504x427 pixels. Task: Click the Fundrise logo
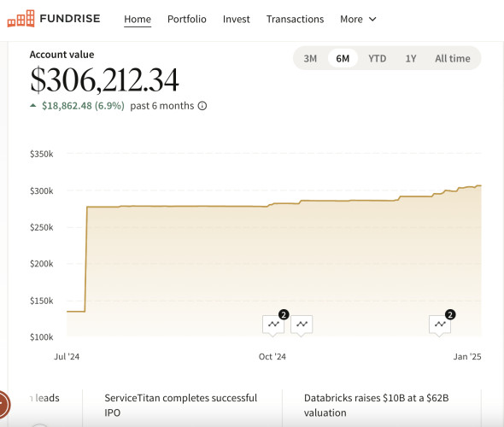54,19
